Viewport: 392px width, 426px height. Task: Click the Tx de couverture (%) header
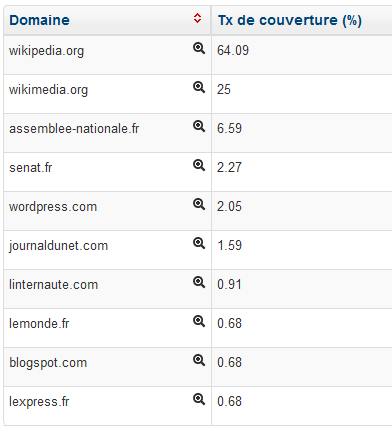click(290, 20)
